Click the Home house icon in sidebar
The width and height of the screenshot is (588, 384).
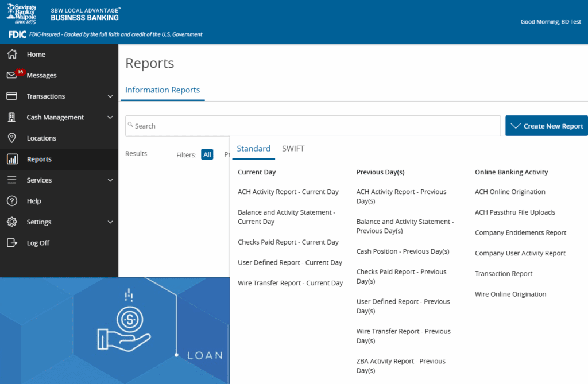[x=11, y=55]
